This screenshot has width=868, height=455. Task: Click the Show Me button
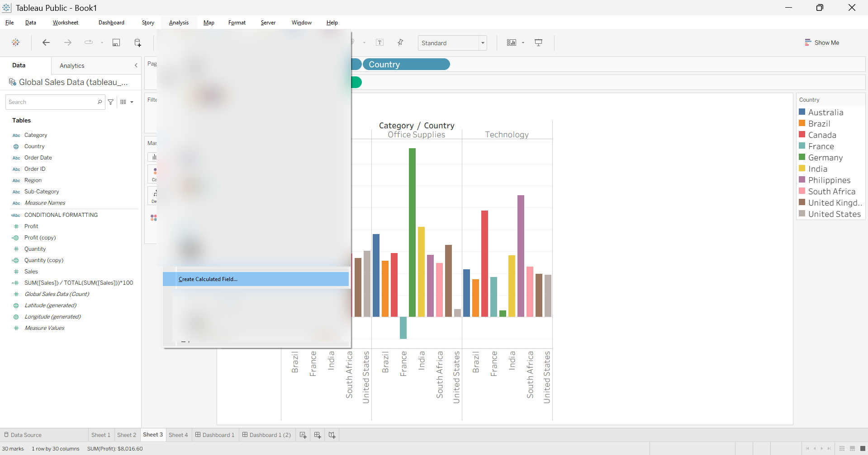pyautogui.click(x=822, y=42)
